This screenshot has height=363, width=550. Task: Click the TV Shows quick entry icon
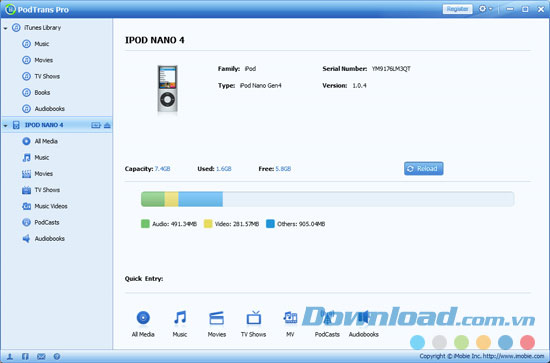(x=254, y=318)
